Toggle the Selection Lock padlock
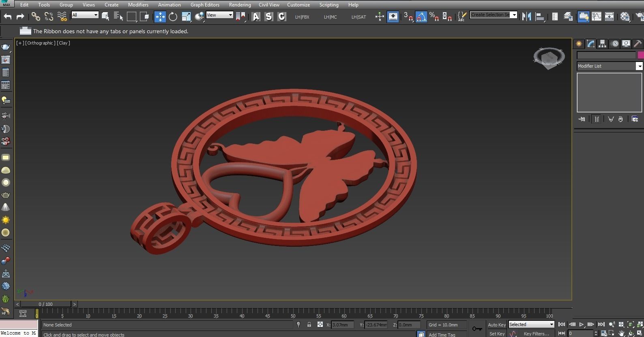 click(309, 324)
